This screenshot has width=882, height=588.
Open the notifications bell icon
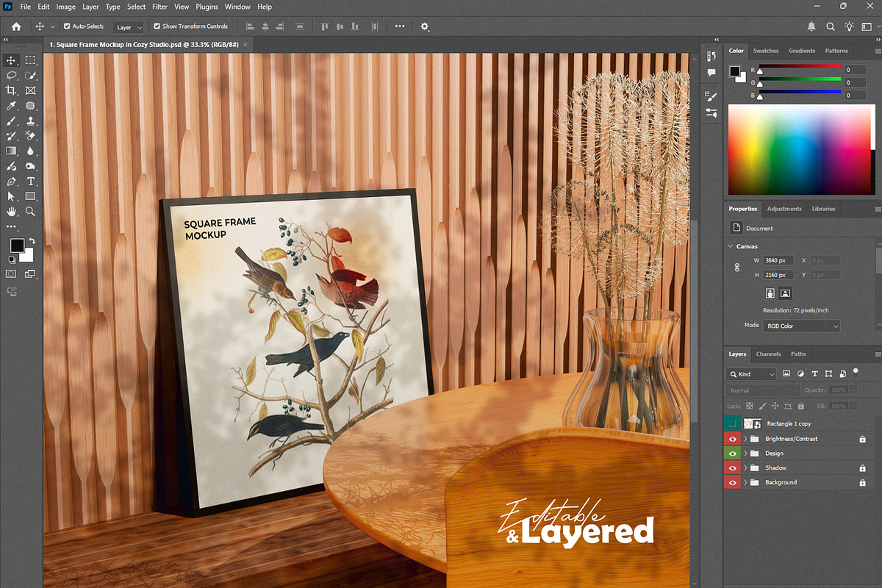tap(811, 26)
